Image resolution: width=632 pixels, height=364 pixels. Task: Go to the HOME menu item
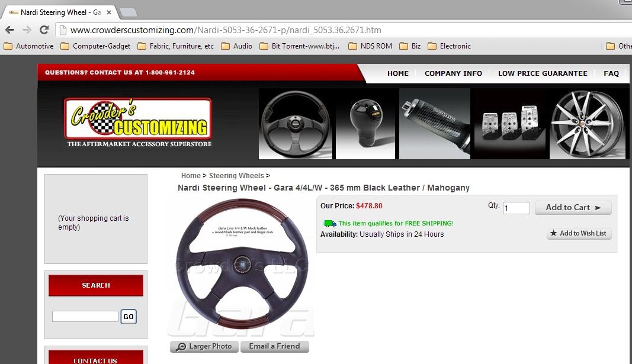click(398, 73)
